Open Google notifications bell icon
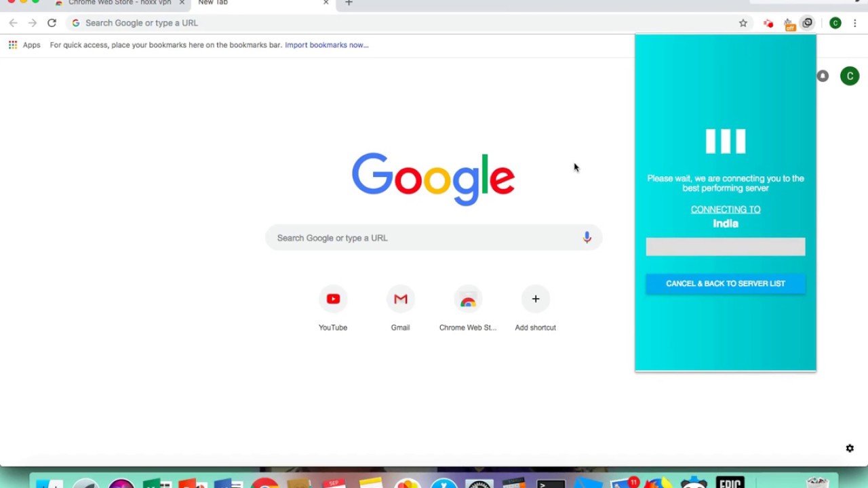868x488 pixels. pyautogui.click(x=823, y=76)
